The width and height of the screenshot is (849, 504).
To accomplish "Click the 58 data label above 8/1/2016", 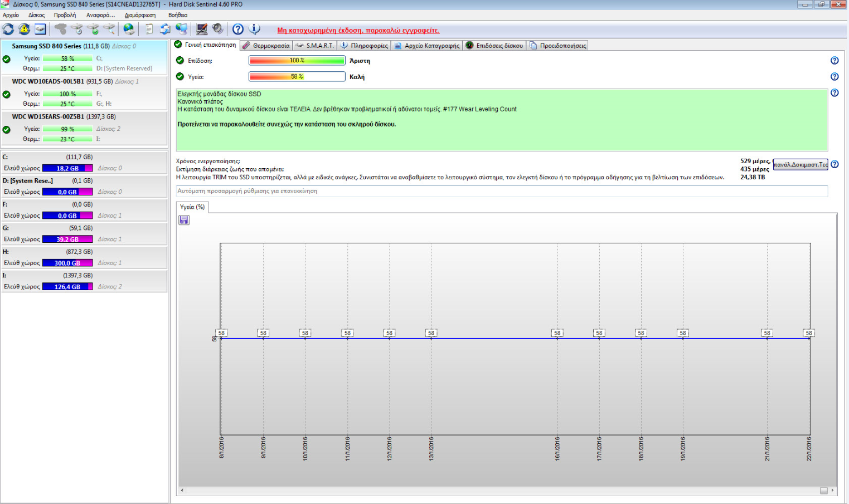I will 221,333.
